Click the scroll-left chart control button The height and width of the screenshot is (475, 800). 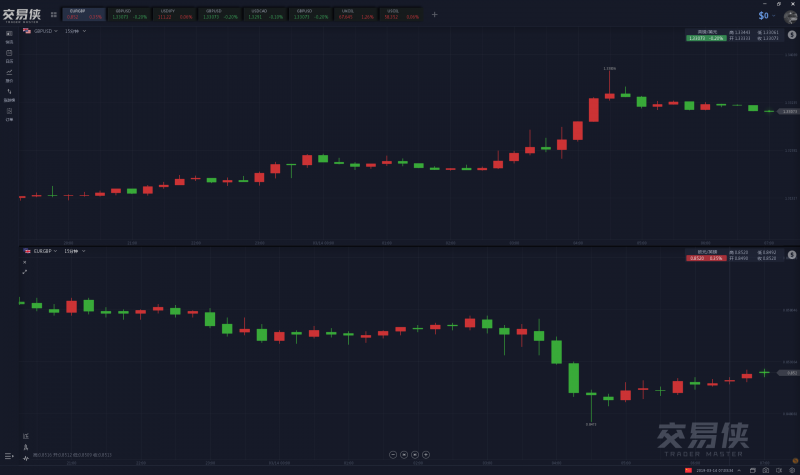pos(404,455)
